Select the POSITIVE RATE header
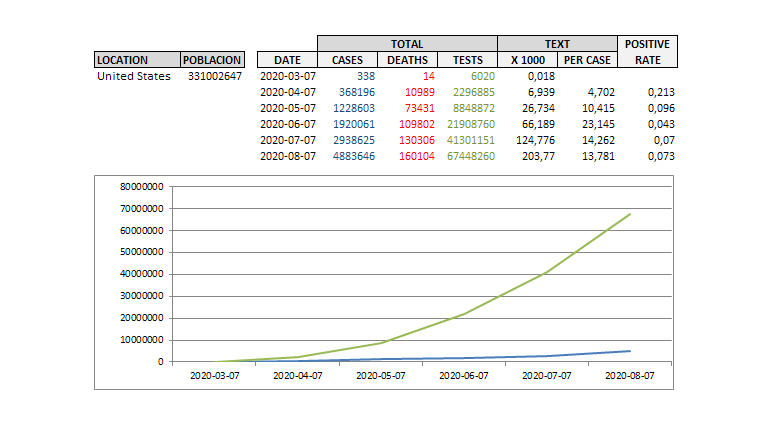The height and width of the screenshot is (430, 770). pyautogui.click(x=647, y=52)
